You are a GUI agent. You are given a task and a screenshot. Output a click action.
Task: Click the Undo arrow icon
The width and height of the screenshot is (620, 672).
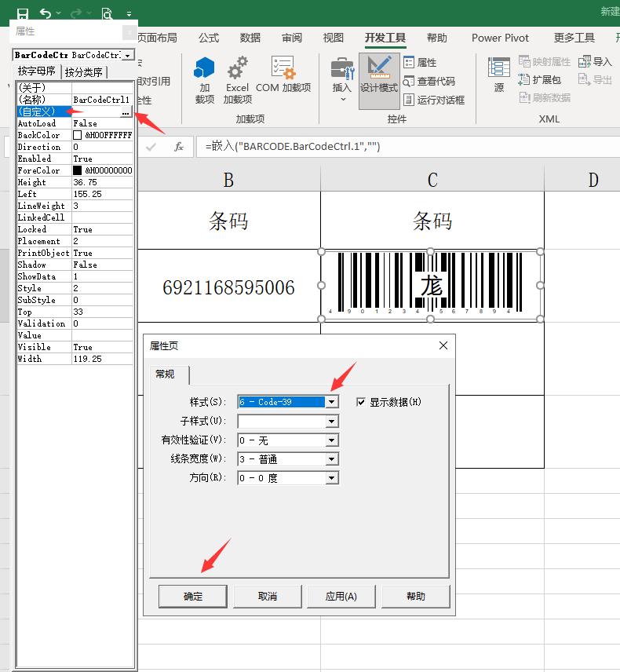point(45,13)
